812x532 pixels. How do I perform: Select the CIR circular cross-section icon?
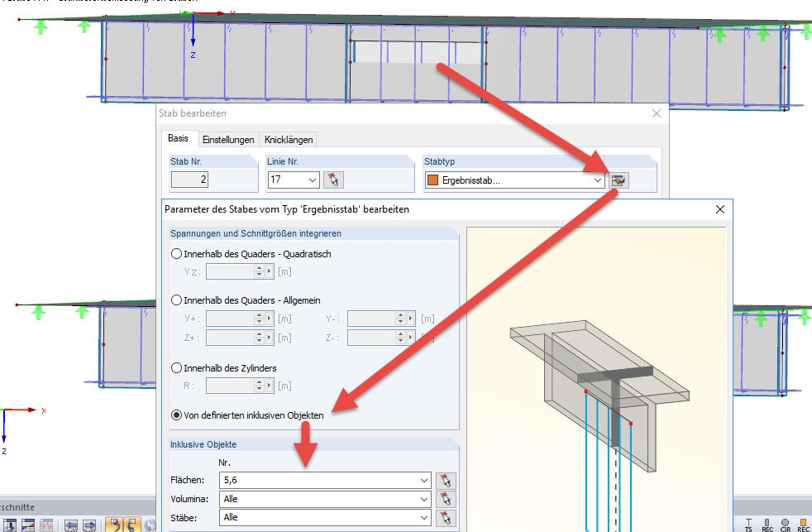pyautogui.click(x=785, y=525)
